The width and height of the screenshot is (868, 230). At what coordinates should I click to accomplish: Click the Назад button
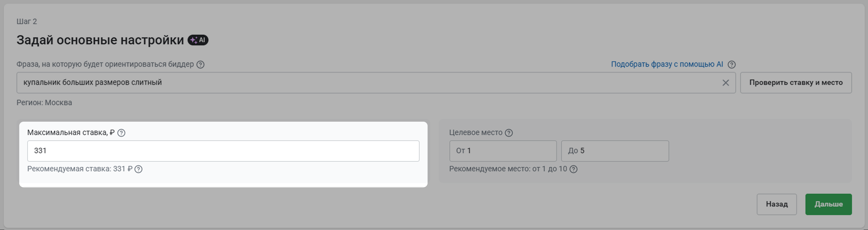tap(777, 204)
